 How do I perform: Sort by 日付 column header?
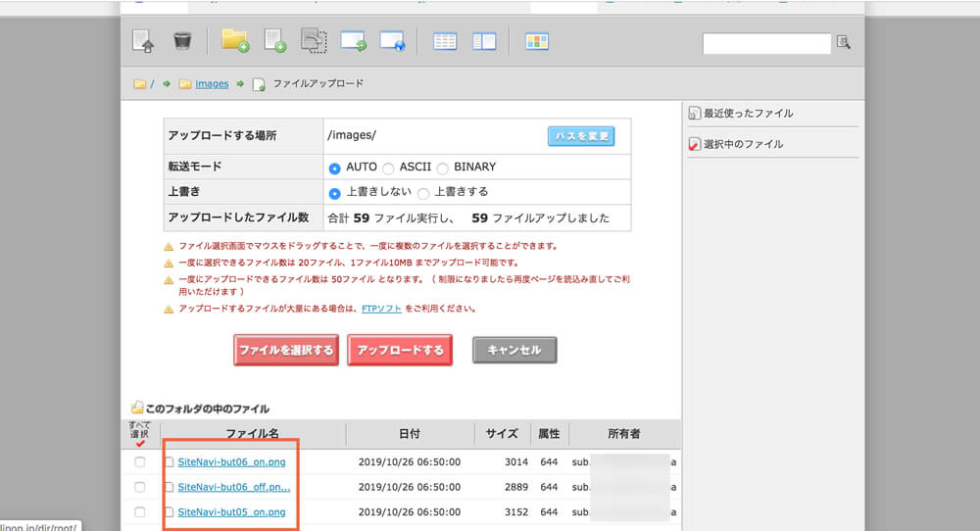click(x=410, y=434)
